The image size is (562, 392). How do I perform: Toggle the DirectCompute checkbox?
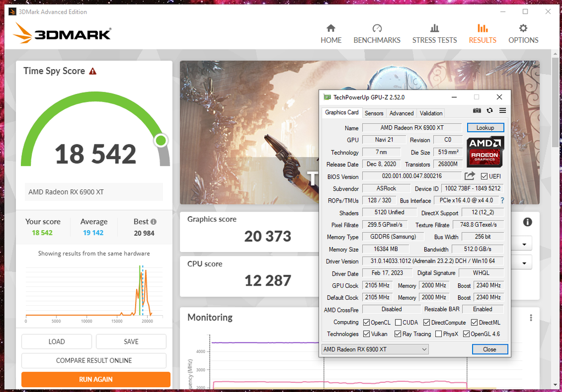[x=426, y=322]
